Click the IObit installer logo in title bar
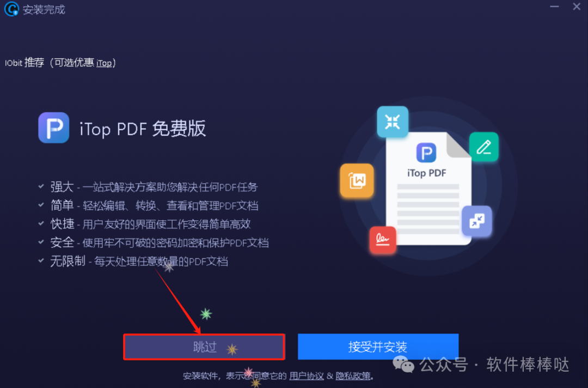This screenshot has width=588, height=388. coord(11,9)
